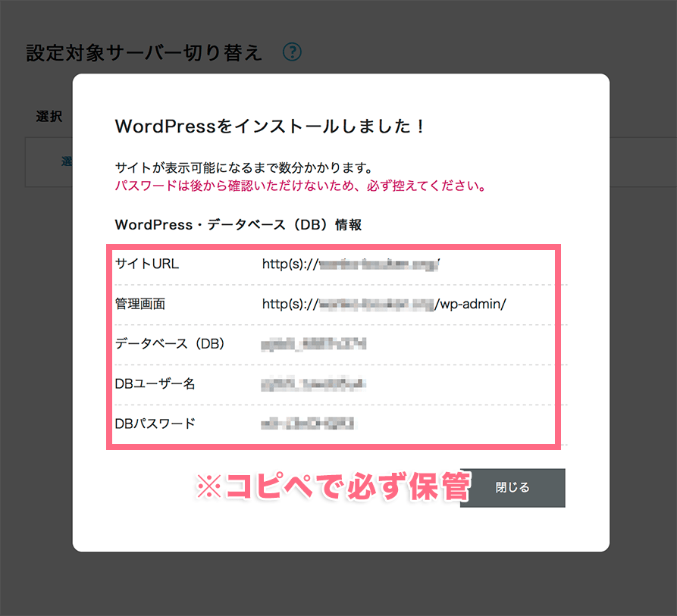Click the サイトURL label

147,264
